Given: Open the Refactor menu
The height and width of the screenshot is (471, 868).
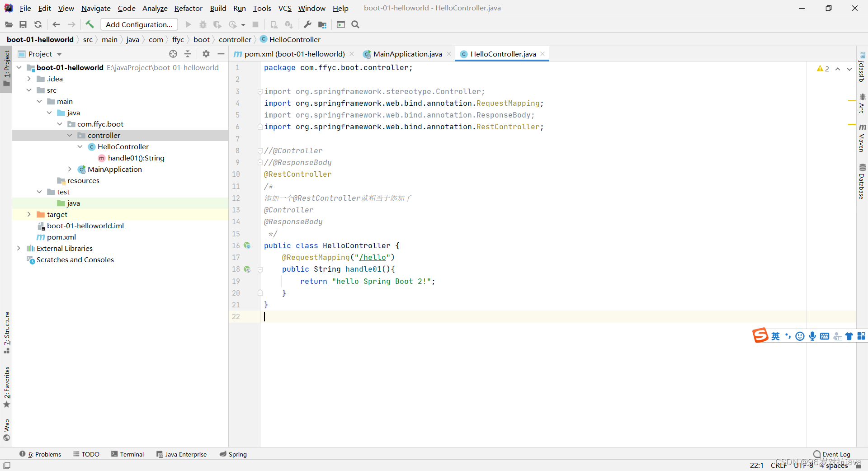Looking at the screenshot, I should 188,8.
